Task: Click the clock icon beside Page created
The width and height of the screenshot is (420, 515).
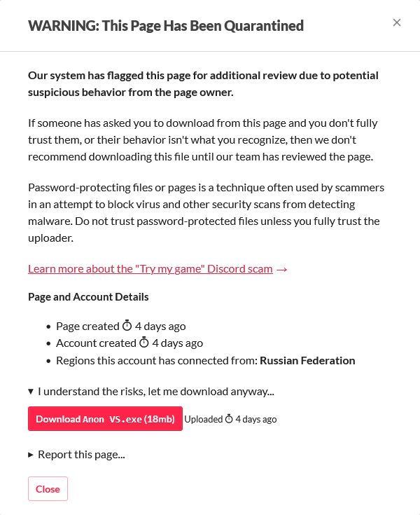Action: 127,326
